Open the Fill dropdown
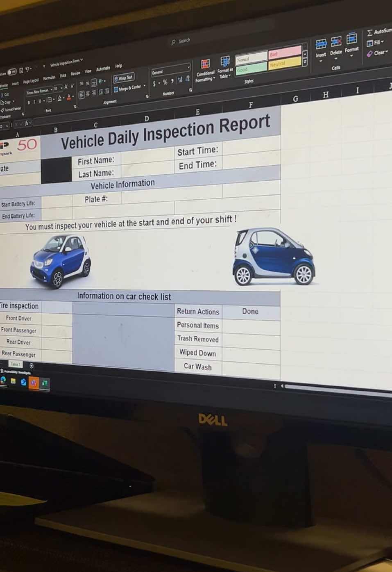Screen dimensions: 392x572 (375, 43)
